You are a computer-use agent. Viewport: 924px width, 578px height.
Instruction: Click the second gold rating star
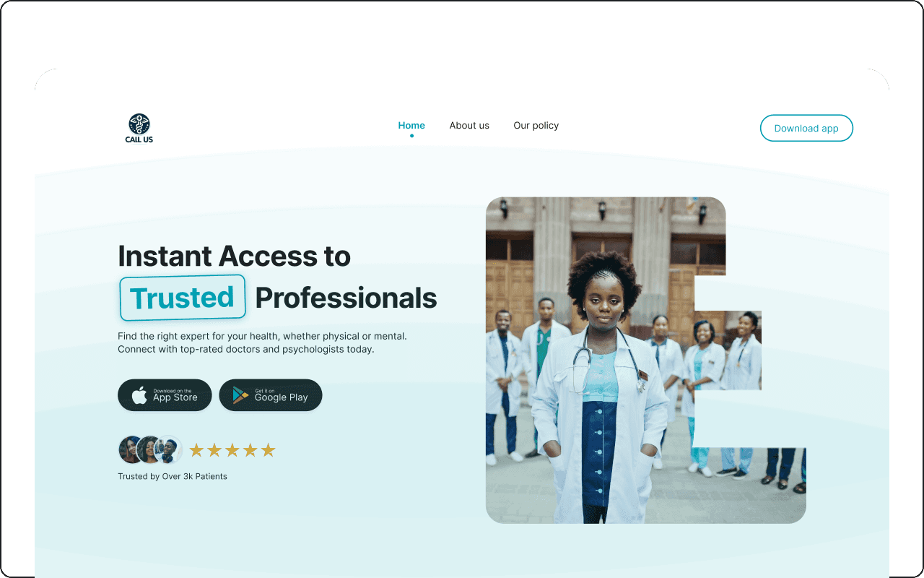click(x=214, y=450)
